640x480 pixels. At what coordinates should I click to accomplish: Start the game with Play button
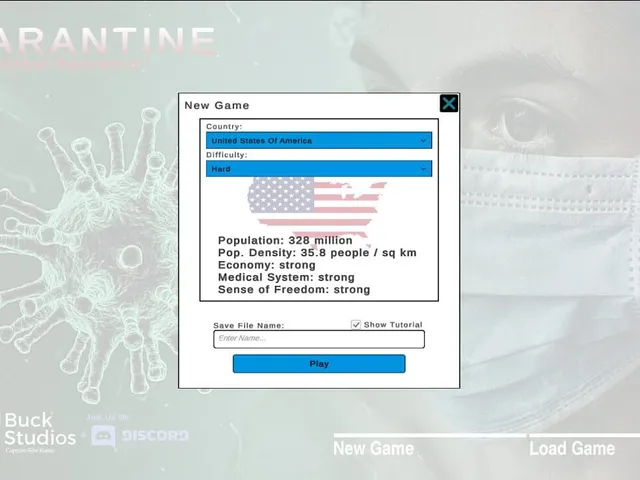coord(319,364)
